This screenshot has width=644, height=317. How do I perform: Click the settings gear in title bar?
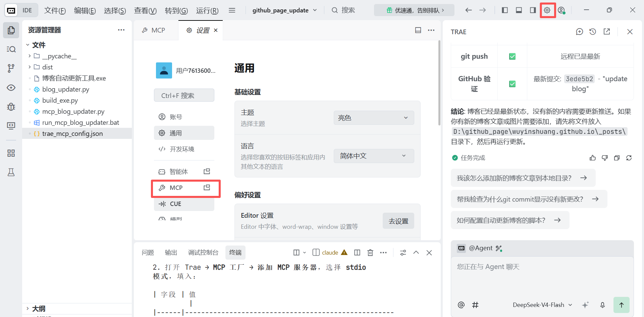[547, 10]
